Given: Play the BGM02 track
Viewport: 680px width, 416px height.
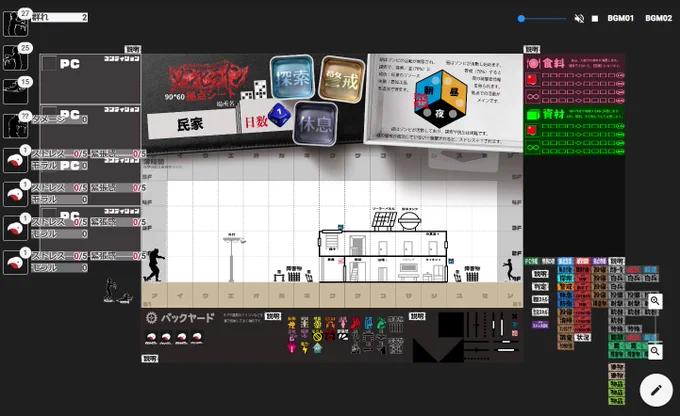Looking at the screenshot, I should 658,18.
